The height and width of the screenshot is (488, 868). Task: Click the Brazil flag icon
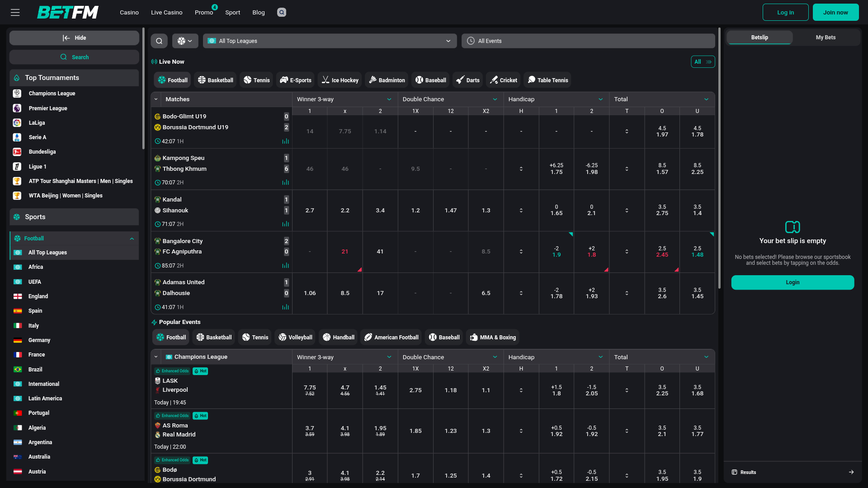(x=18, y=370)
